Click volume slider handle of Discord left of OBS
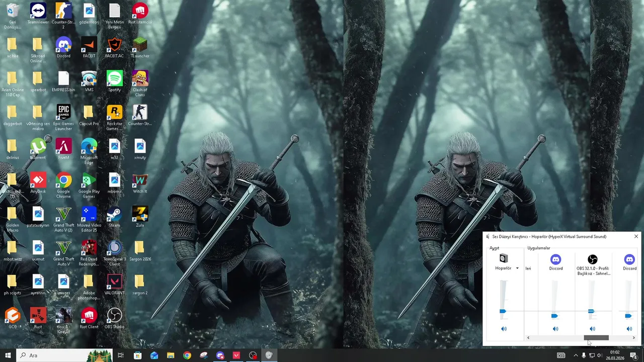Image resolution: width=644 pixels, height=362 pixels. pos(554,316)
